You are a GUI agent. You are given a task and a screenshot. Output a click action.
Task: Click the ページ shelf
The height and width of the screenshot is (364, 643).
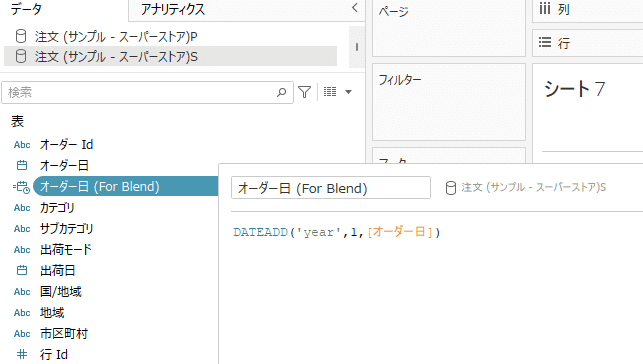click(x=449, y=28)
